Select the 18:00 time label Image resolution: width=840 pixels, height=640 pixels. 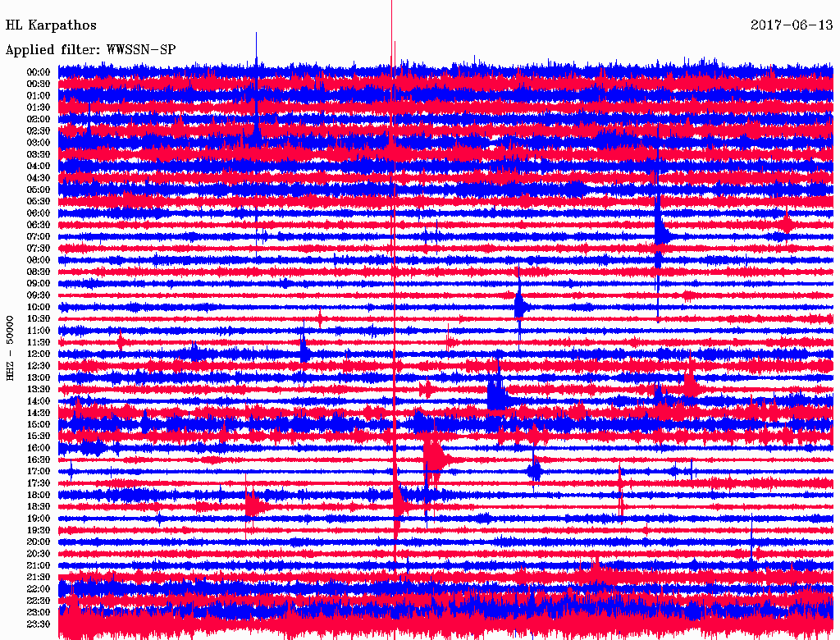(x=39, y=496)
